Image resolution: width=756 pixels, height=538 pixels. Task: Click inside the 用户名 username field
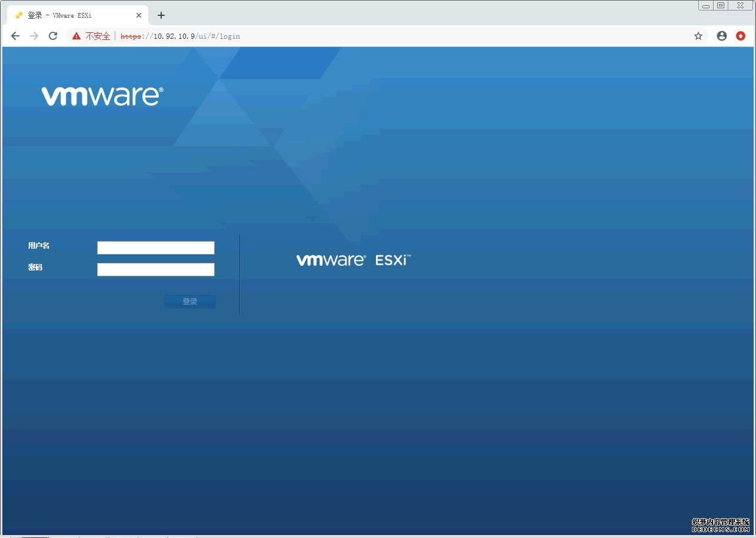click(155, 248)
